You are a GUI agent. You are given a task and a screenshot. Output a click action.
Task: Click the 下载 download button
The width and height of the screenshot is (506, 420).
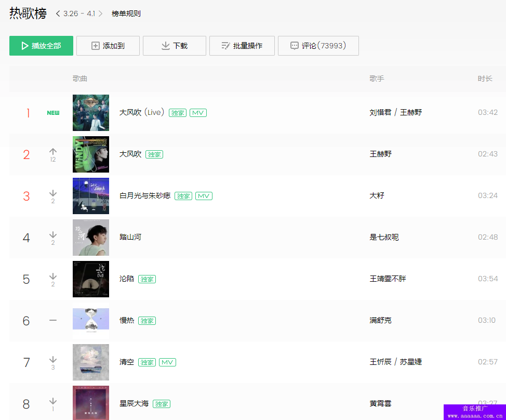pos(175,46)
